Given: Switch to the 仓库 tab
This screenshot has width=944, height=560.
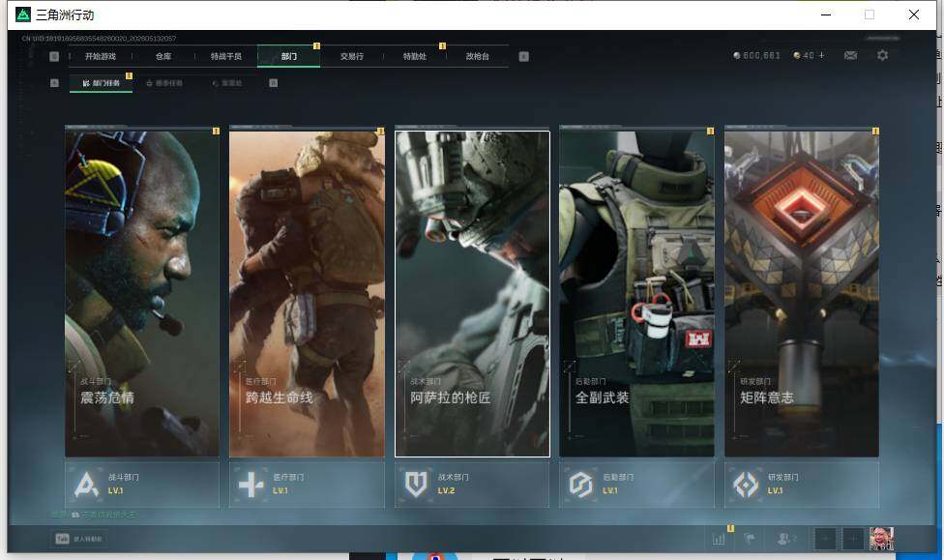Looking at the screenshot, I should click(163, 57).
